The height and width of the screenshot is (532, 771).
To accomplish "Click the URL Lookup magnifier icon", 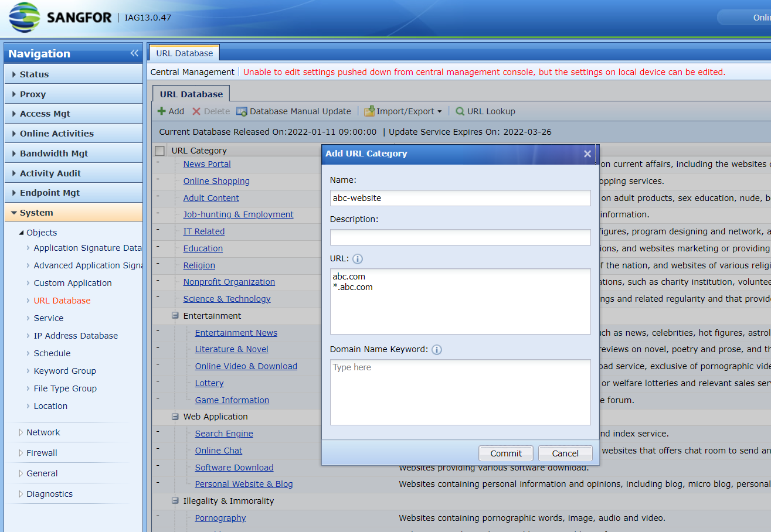I will pos(460,111).
